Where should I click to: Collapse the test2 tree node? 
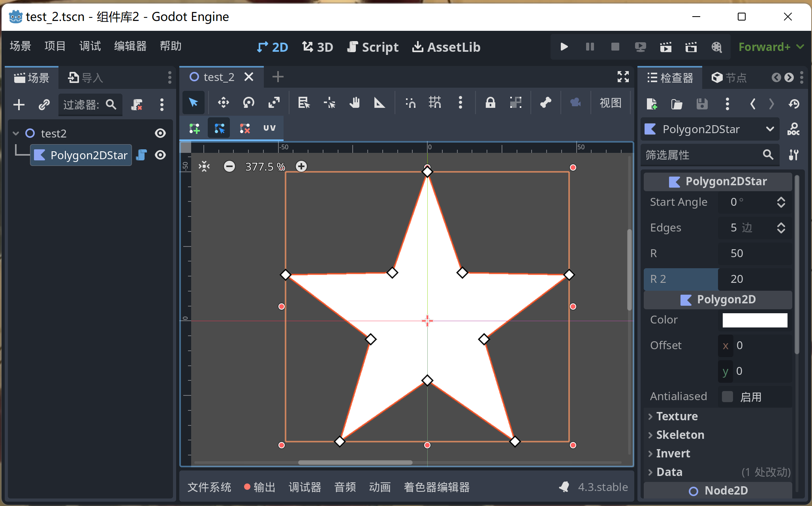(x=16, y=133)
